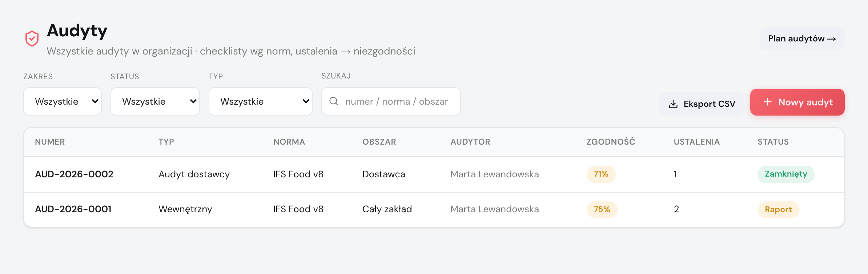Export the audit list via Eksport CSV
868x274 pixels.
tap(702, 104)
